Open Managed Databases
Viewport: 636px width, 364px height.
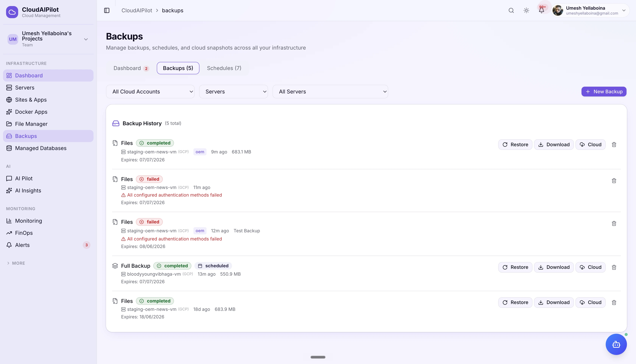48,148
